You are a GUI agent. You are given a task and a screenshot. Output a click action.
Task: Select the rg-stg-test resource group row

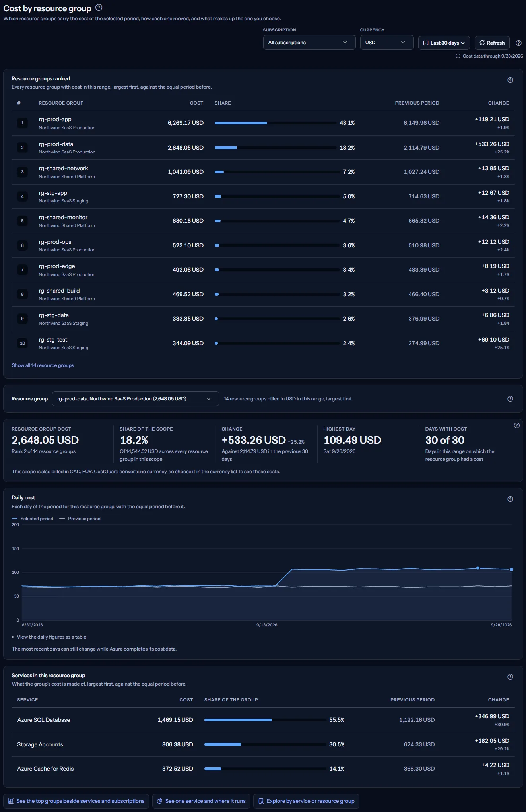[263, 343]
